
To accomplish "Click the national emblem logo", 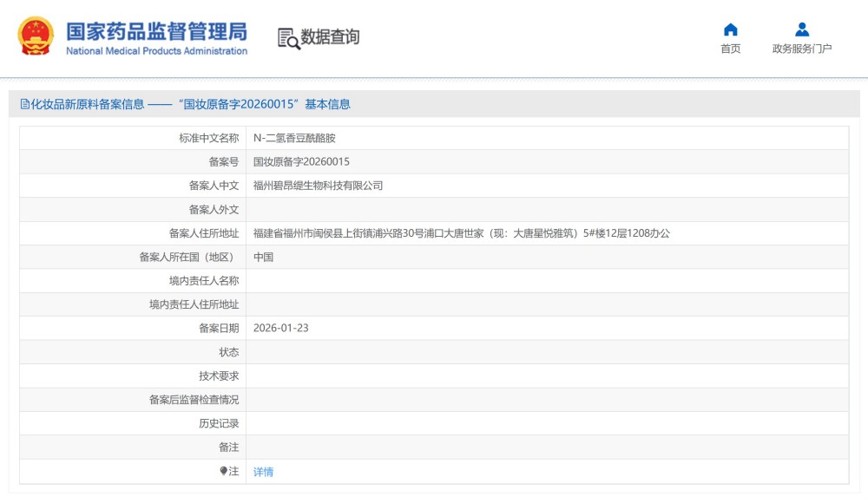I will [x=35, y=36].
